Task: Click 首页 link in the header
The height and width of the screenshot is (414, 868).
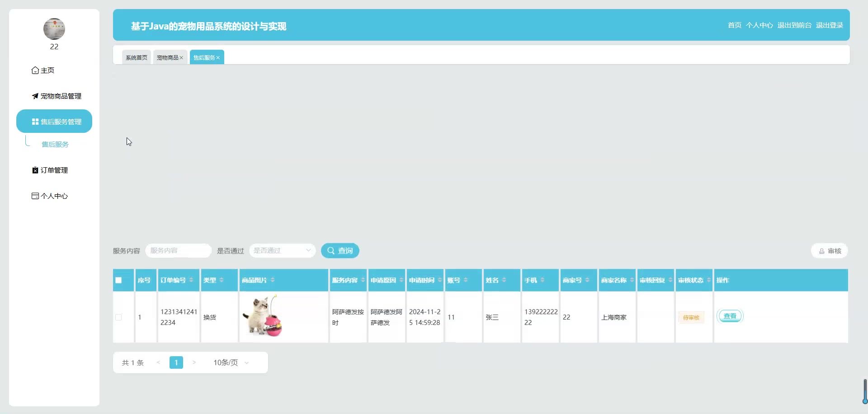Action: 735,25
